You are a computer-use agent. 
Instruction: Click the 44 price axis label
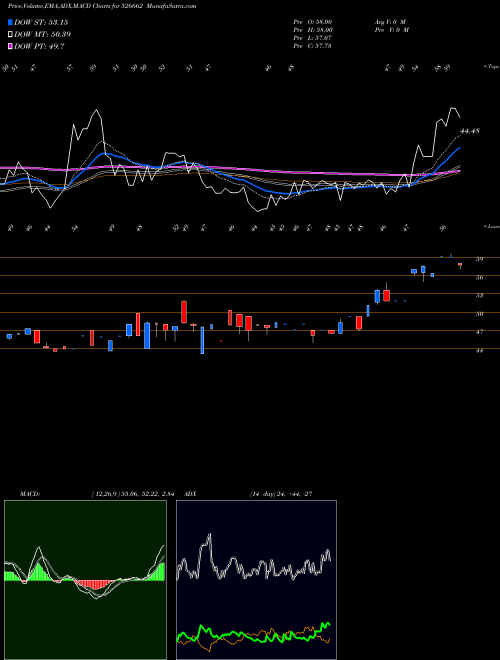pyautogui.click(x=479, y=350)
